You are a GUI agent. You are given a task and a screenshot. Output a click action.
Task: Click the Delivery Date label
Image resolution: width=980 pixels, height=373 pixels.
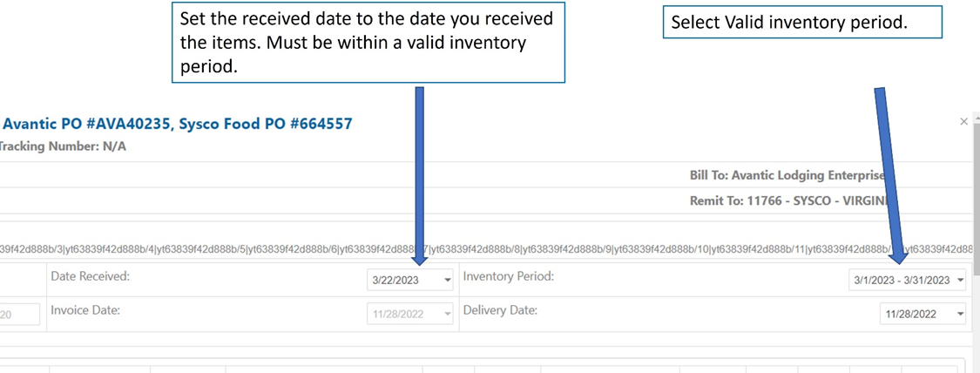500,310
